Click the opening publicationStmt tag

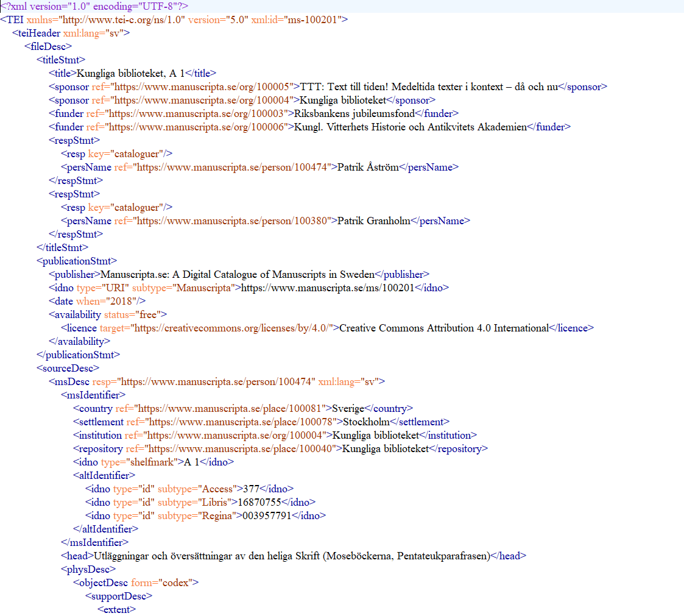pos(77,261)
